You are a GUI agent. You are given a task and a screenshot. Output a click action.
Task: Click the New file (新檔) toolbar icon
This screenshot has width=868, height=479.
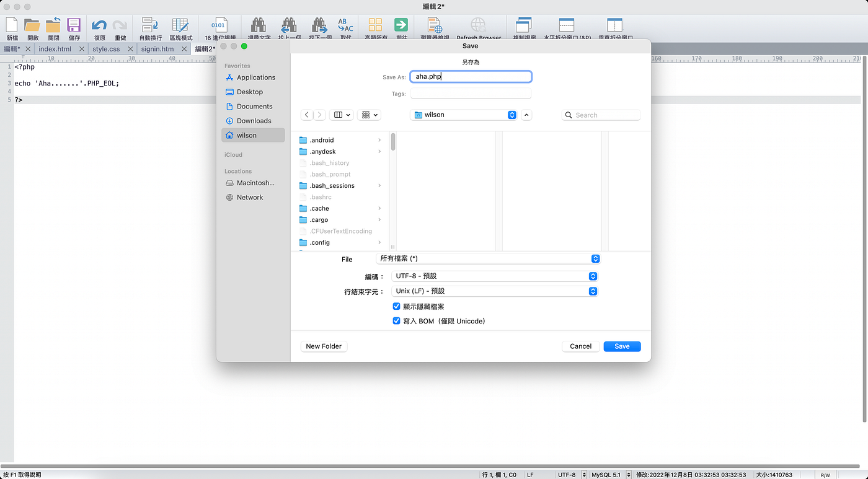(x=12, y=25)
